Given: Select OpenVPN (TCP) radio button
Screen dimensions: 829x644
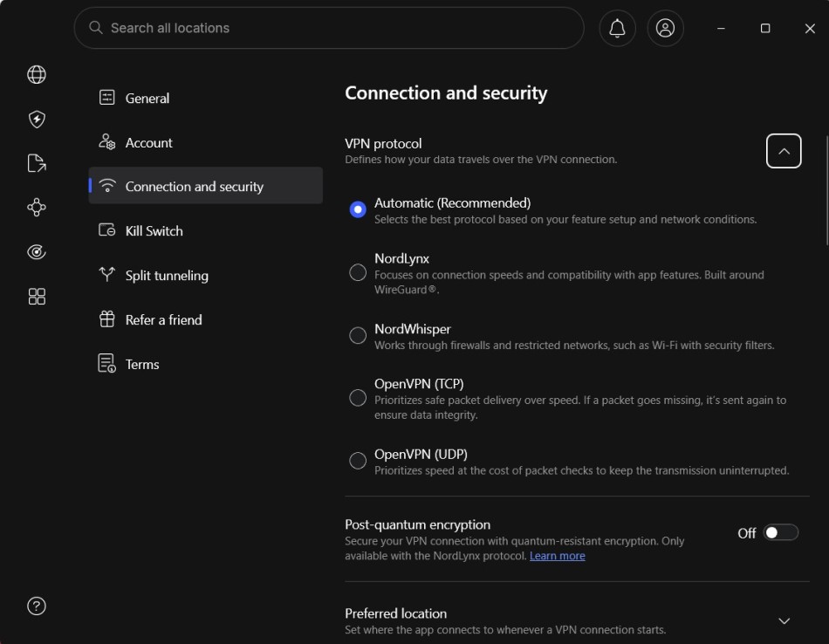Looking at the screenshot, I should 358,398.
